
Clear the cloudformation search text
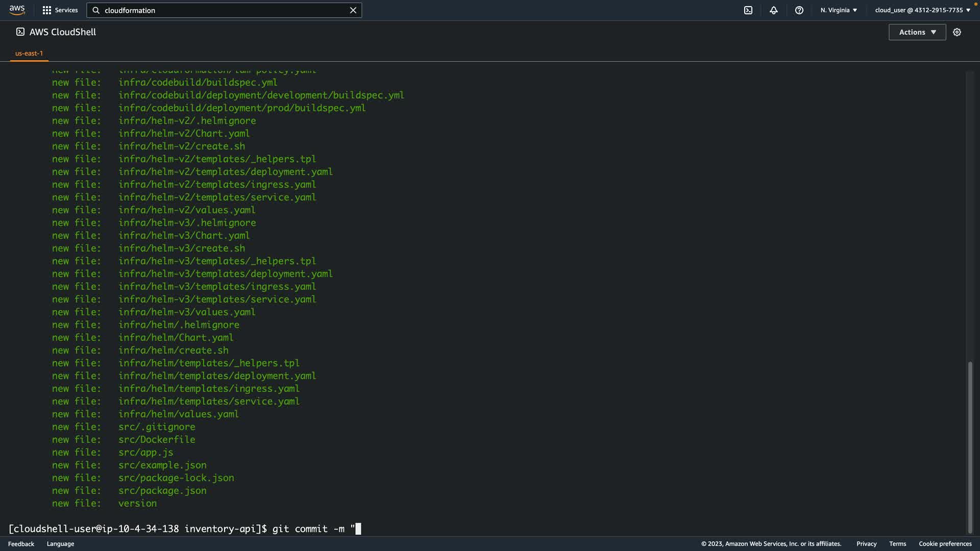(x=353, y=10)
